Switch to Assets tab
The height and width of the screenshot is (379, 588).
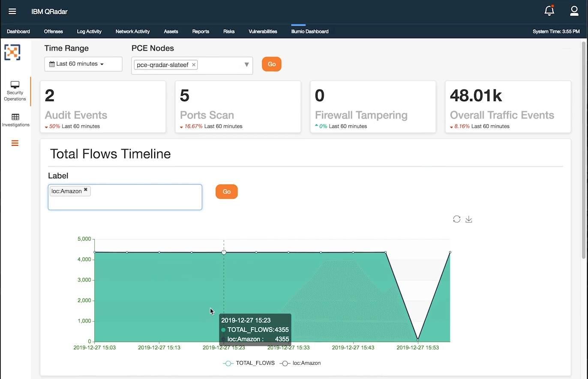pyautogui.click(x=171, y=31)
